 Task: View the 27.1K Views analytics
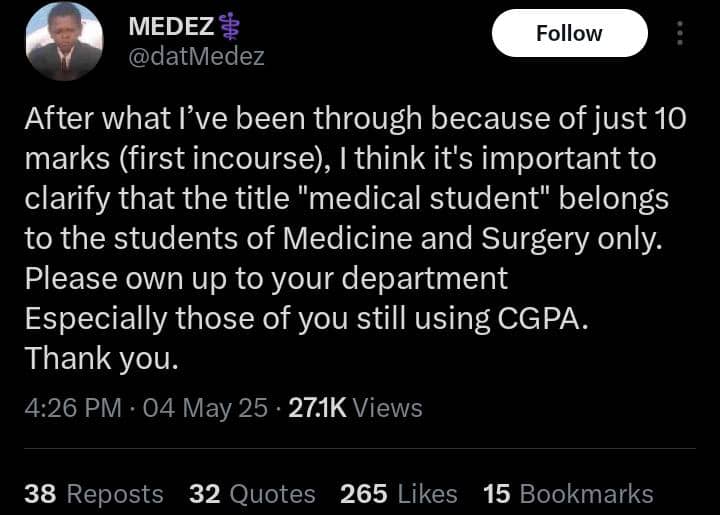click(355, 408)
